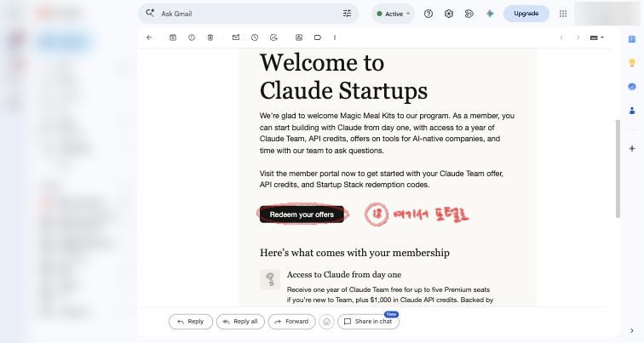The width and height of the screenshot is (644, 343).
Task: Open Google Tasks in the side panel
Action: 632,87
